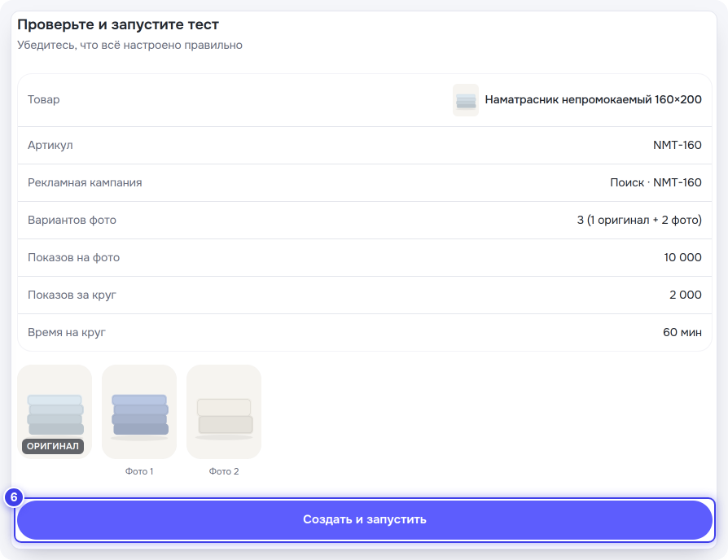728x560 pixels.
Task: Click the Рекламная кампания row label
Action: point(85,183)
